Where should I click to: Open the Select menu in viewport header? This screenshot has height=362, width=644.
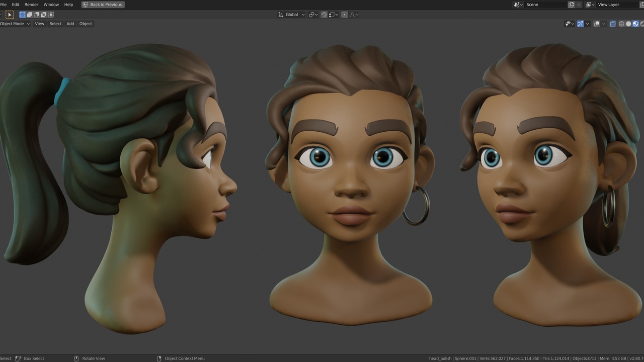pyautogui.click(x=55, y=24)
